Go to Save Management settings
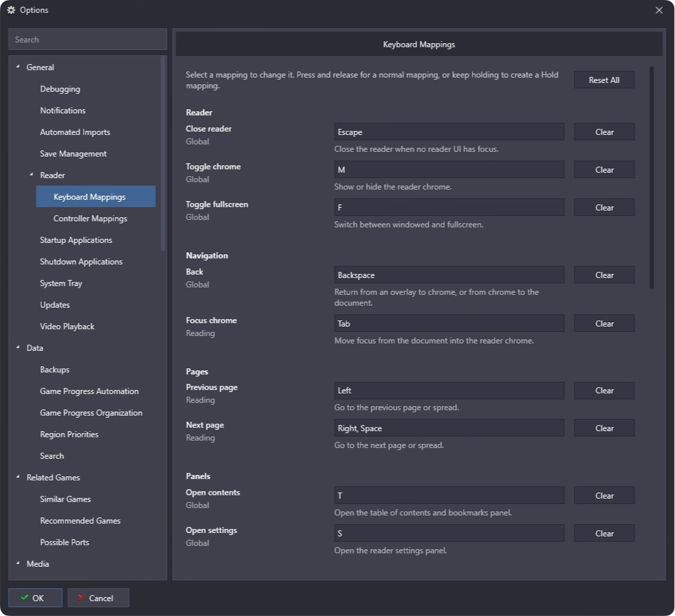 tap(73, 154)
